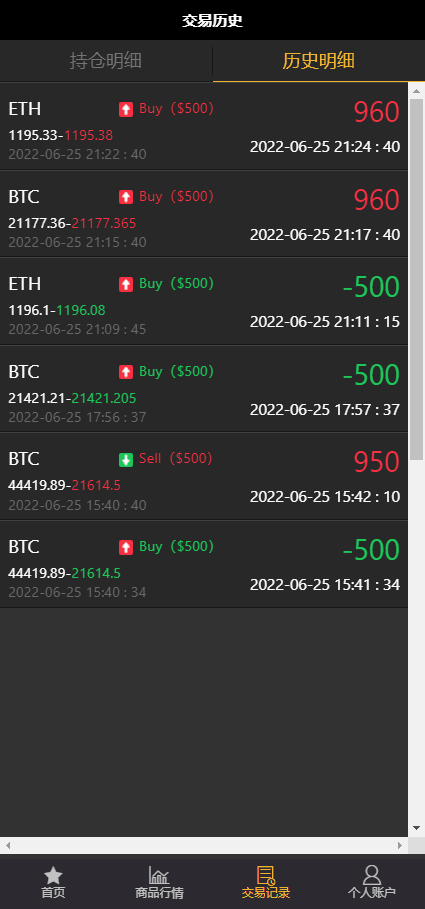Click the Buy ($500) label of the last BTC trade

click(x=176, y=547)
